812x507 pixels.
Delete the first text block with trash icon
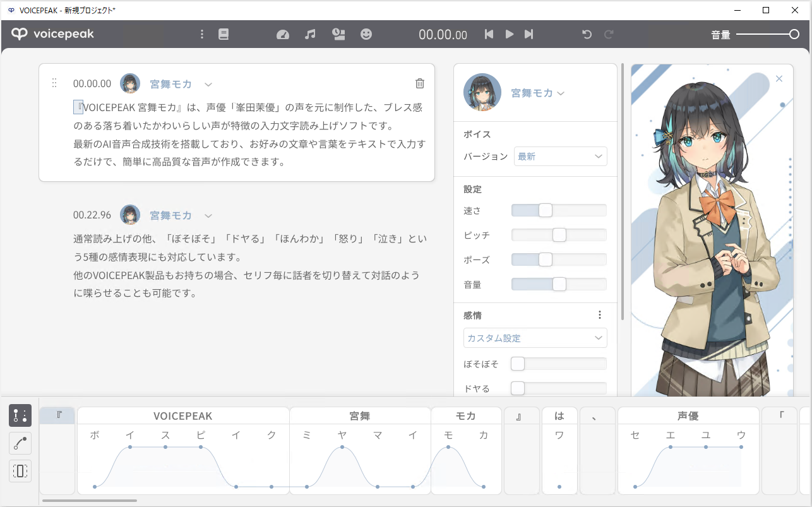pos(419,83)
